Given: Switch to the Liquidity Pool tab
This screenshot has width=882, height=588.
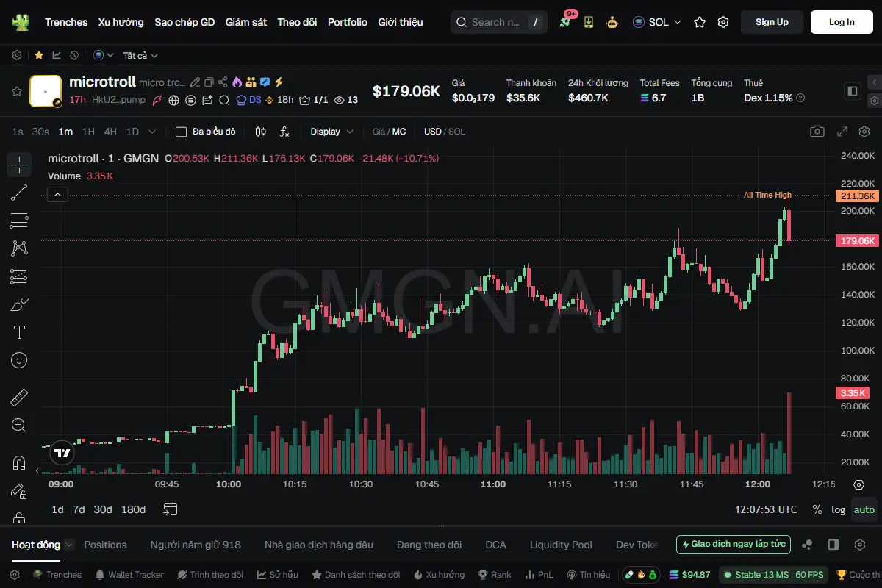Looking at the screenshot, I should tap(561, 545).
